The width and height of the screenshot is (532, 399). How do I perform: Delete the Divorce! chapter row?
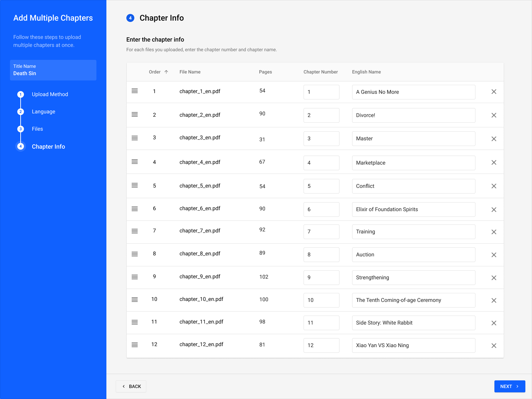tap(494, 115)
